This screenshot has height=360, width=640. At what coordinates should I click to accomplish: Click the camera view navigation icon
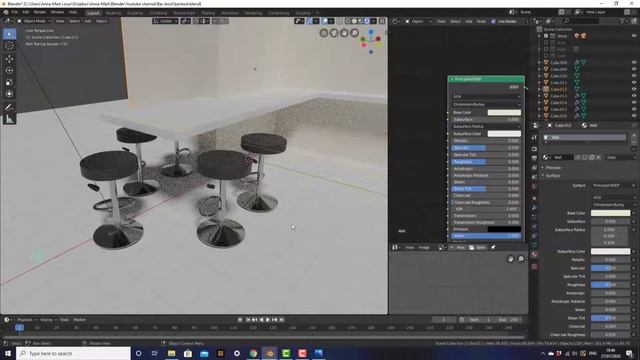point(334,33)
